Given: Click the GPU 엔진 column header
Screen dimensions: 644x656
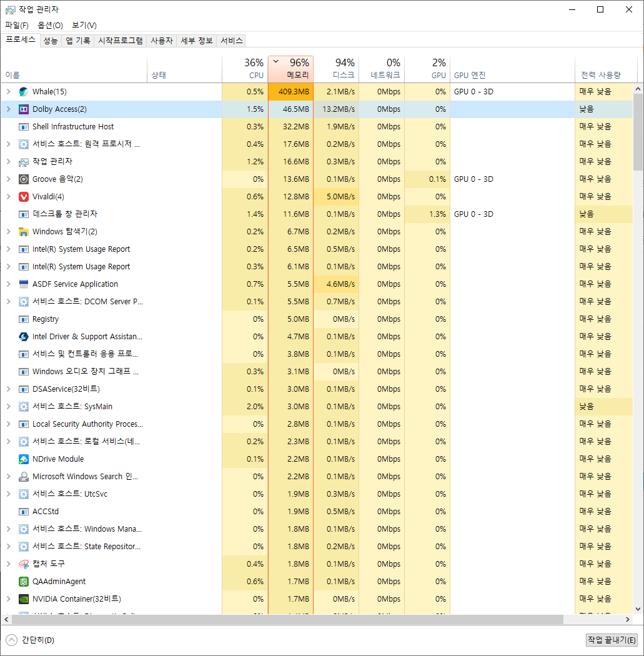Looking at the screenshot, I should pos(513,69).
